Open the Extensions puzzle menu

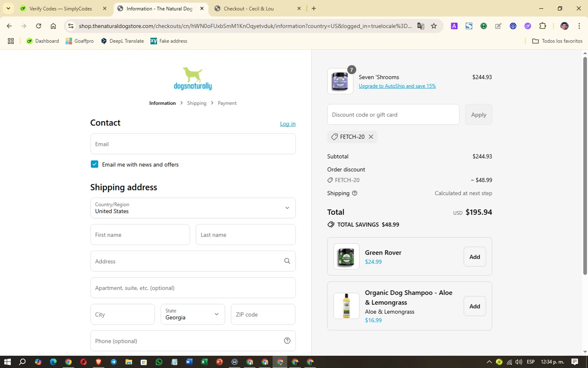543,26
